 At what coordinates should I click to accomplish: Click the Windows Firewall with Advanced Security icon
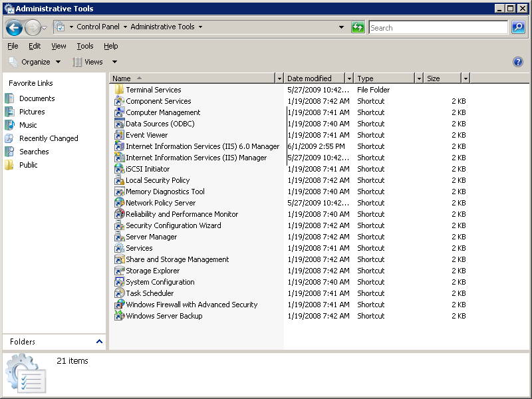pos(120,305)
